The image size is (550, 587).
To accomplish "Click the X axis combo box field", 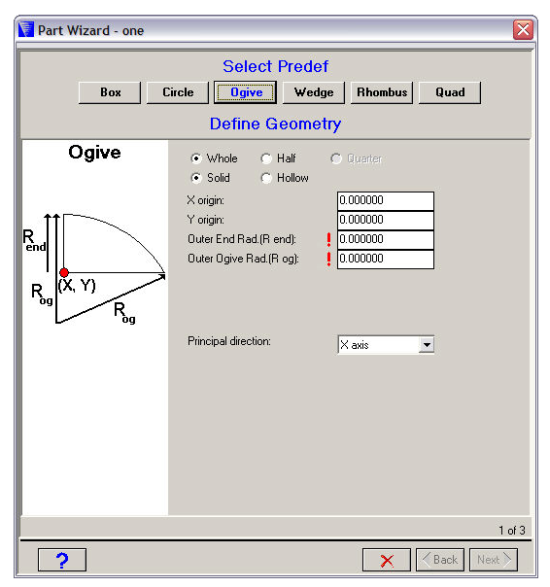I will (x=386, y=344).
